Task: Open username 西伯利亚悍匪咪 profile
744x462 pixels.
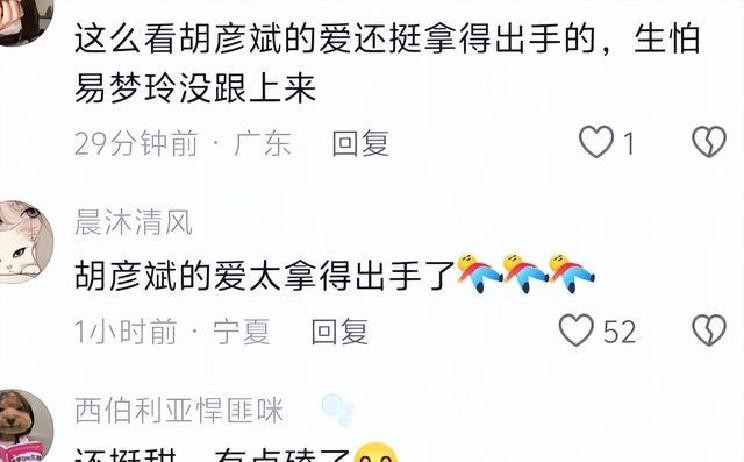Action: (x=179, y=410)
